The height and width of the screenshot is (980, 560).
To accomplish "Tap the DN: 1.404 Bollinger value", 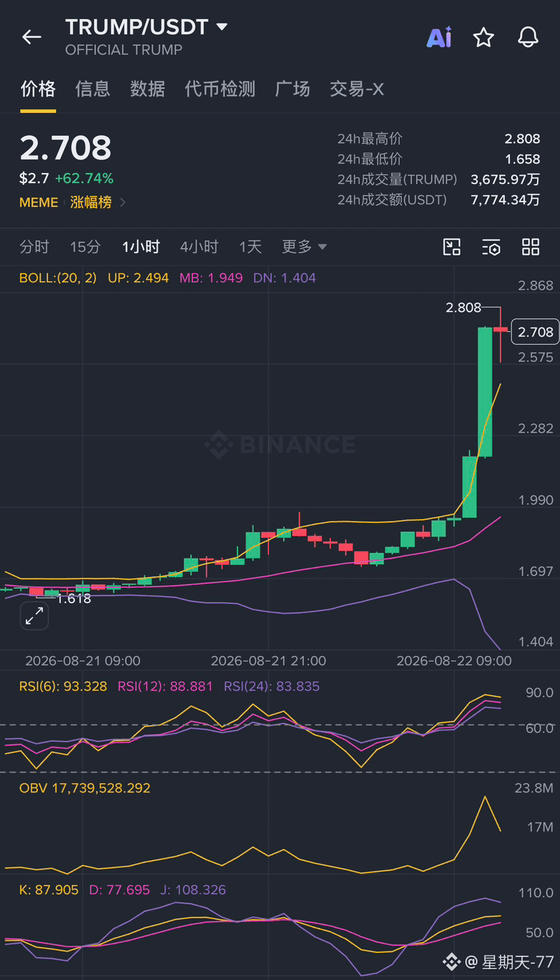I will click(x=284, y=278).
